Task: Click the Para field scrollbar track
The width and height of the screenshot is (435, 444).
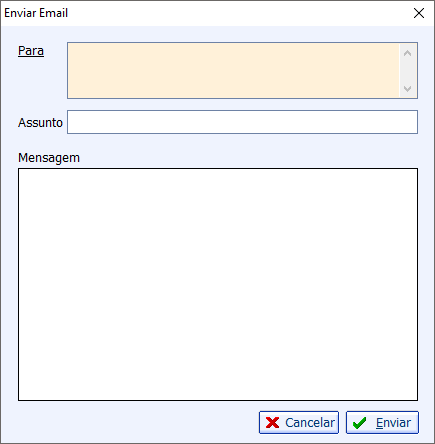Action: point(407,71)
